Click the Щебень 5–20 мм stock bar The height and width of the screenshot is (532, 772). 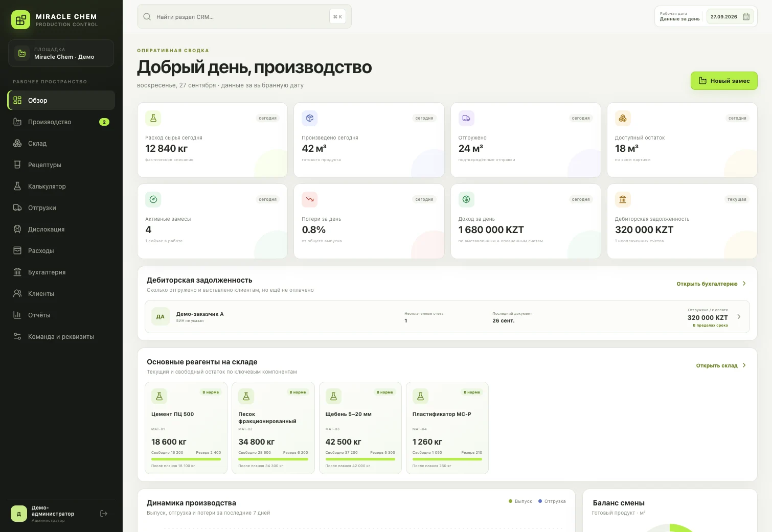(x=360, y=459)
